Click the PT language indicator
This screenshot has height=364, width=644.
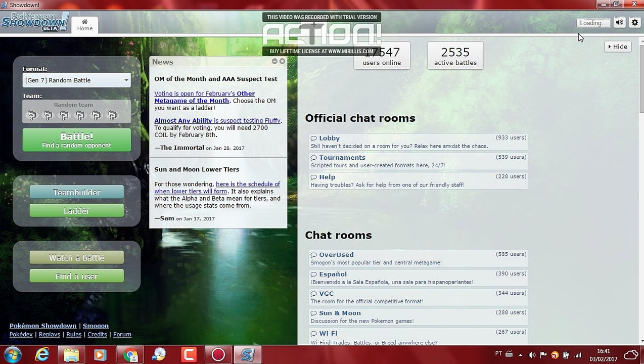coord(498,354)
